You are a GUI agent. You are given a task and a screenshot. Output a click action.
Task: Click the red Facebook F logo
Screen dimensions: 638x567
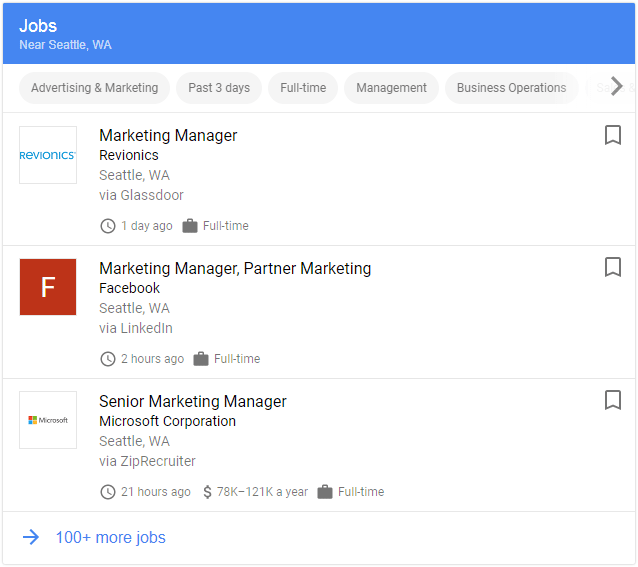point(48,287)
